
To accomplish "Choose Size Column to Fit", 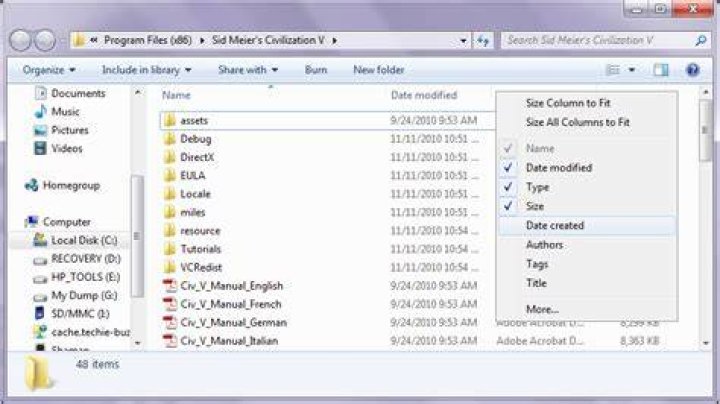I will pos(587,103).
